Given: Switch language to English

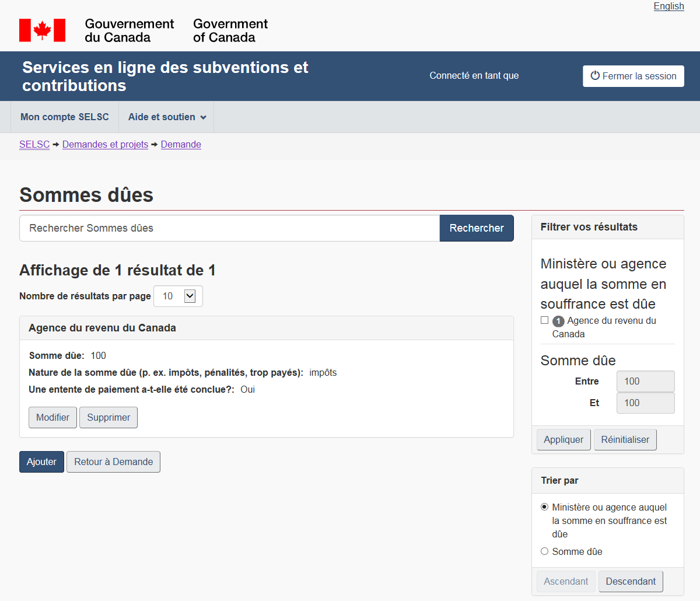Looking at the screenshot, I should click(668, 6).
